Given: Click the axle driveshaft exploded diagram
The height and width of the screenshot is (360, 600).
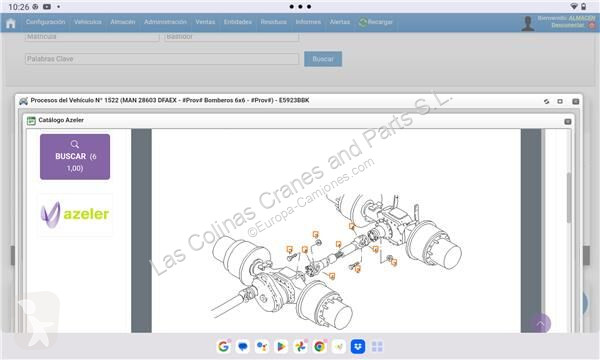Looking at the screenshot, I should point(336,262).
